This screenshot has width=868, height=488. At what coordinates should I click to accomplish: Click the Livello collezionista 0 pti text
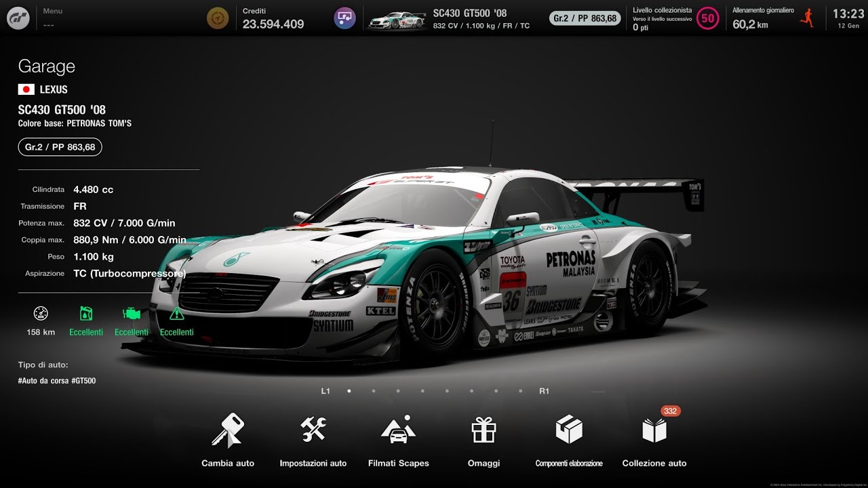coord(641,28)
